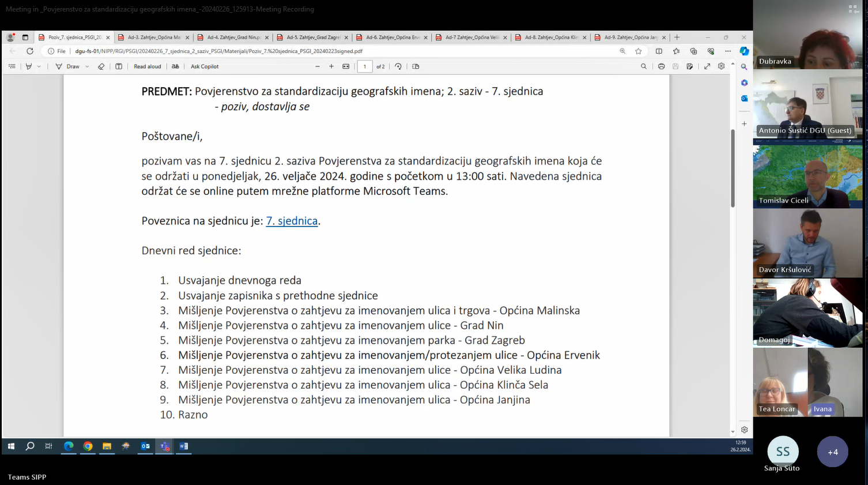This screenshot has width=868, height=485.
Task: Open the Outlook icon in Edge sidebar
Action: pyautogui.click(x=744, y=99)
